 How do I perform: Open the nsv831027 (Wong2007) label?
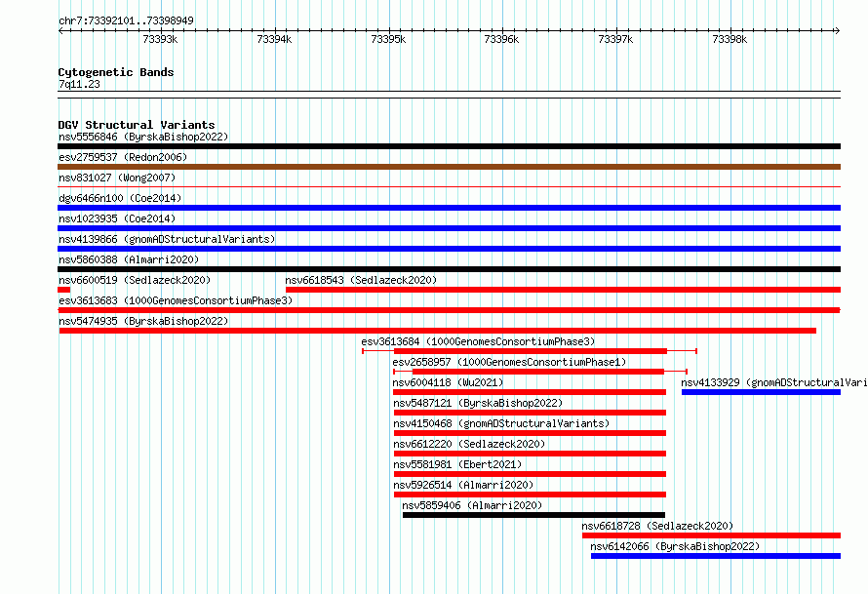click(117, 178)
